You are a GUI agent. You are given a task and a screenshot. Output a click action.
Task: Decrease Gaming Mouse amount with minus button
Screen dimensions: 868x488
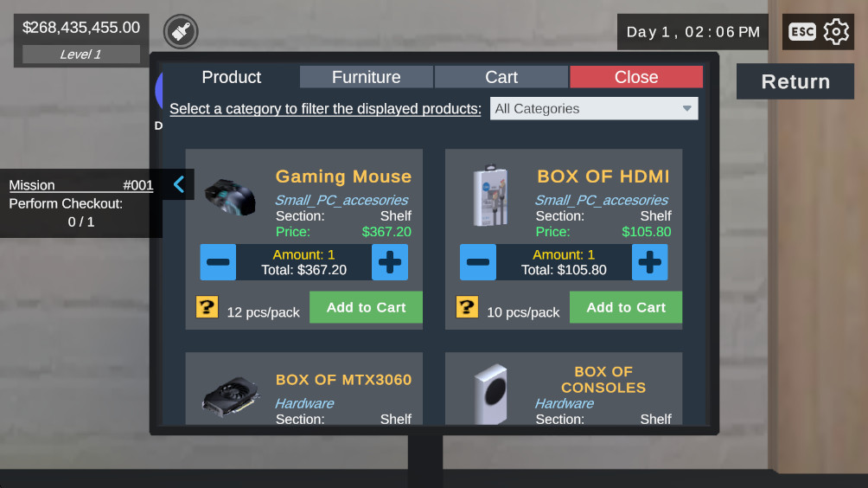pos(218,262)
